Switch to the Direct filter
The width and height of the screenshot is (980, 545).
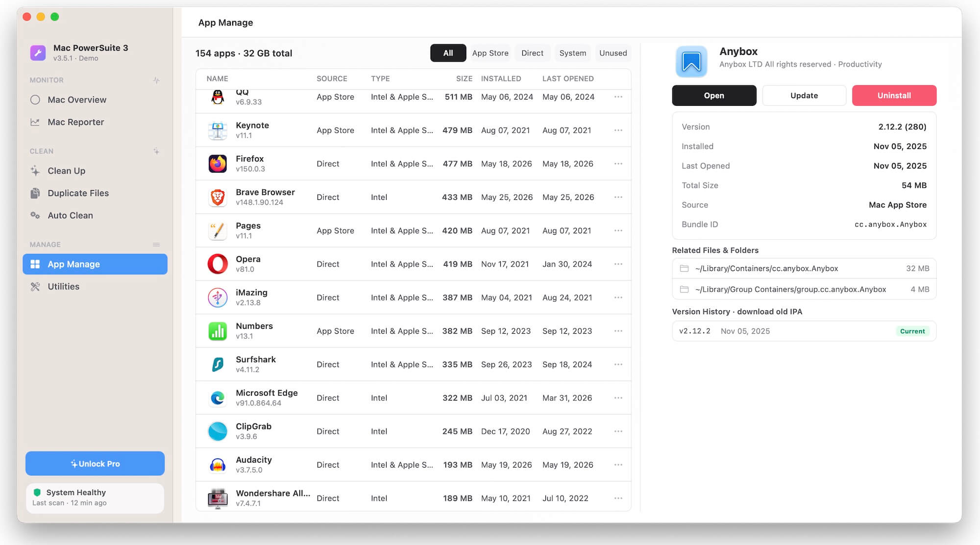coord(532,53)
